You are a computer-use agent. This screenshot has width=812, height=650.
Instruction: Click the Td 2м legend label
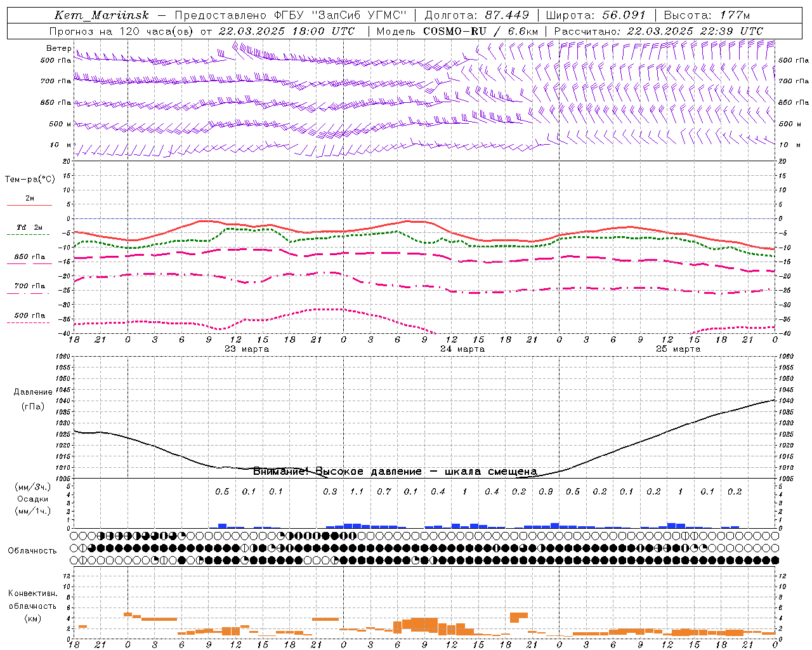tap(30, 227)
